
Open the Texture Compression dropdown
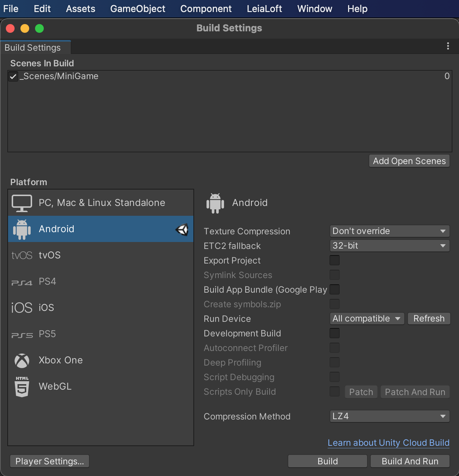point(390,231)
